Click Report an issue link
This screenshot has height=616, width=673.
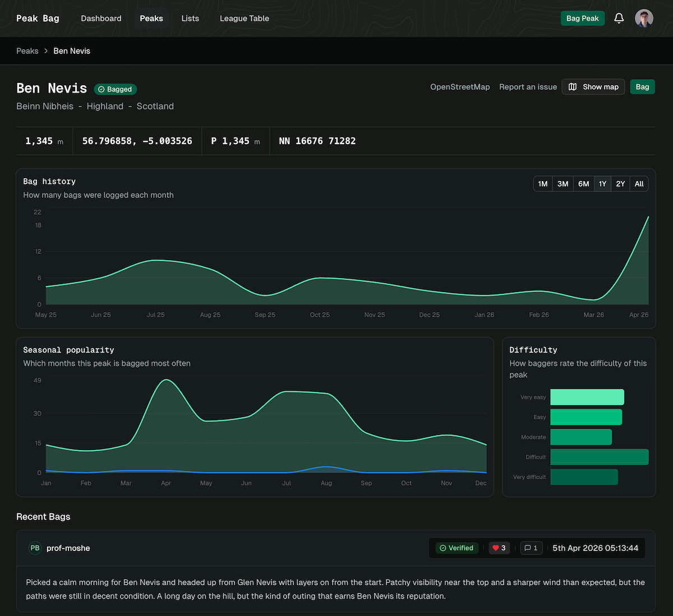point(528,87)
